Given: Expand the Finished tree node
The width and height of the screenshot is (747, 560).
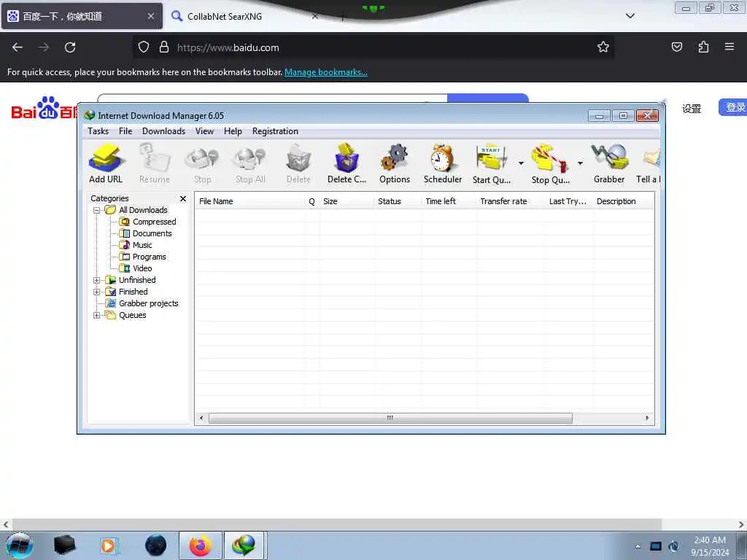Looking at the screenshot, I should tap(97, 292).
